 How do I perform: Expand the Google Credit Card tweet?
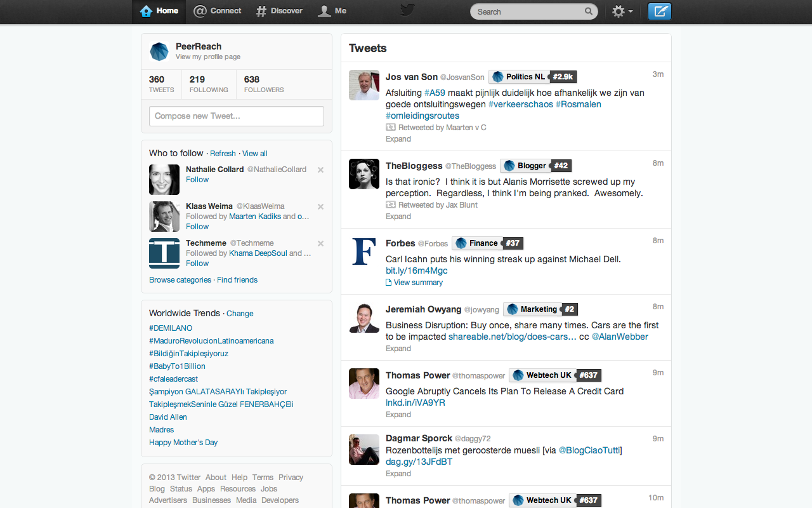click(398, 415)
